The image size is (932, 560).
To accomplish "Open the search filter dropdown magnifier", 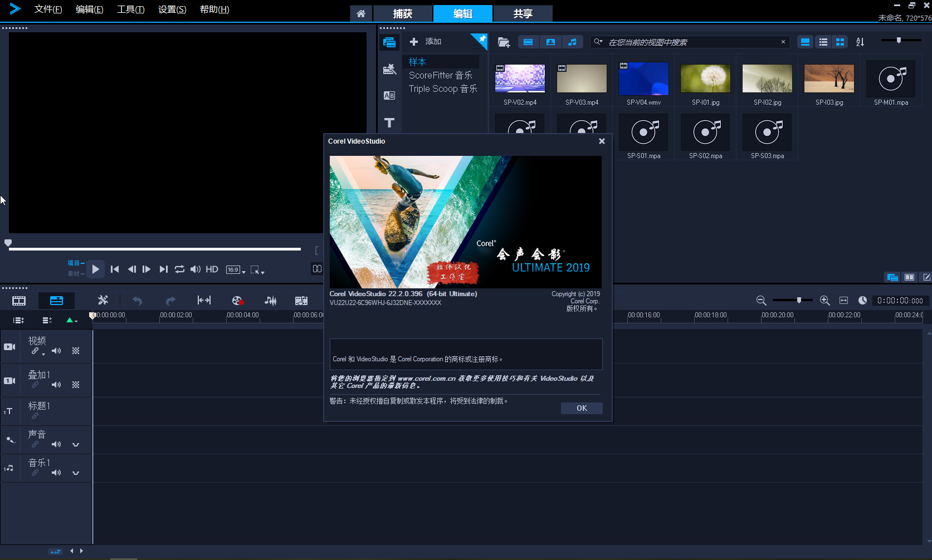I will 598,42.
